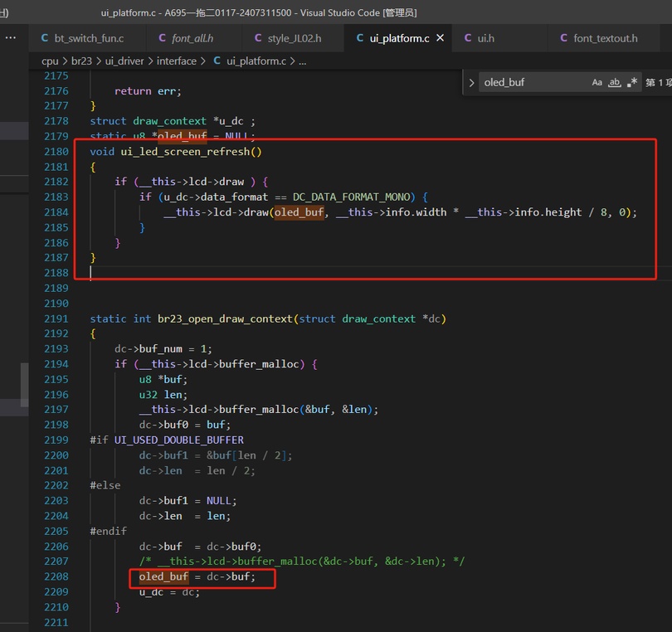Viewport: 672px width, 632px height.
Task: Click the commented-out buffer_malloc line
Action: coord(302,562)
